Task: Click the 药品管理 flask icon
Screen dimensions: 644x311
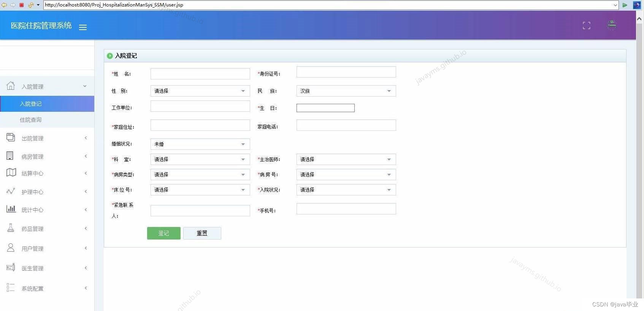Action: pyautogui.click(x=11, y=228)
